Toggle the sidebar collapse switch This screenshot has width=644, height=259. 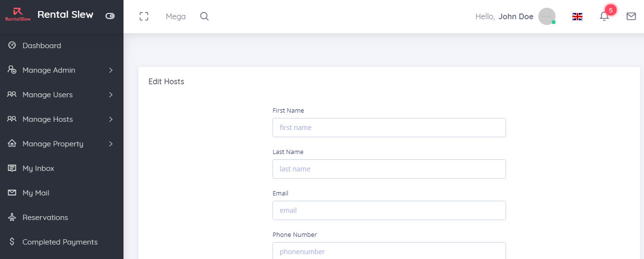point(110,16)
